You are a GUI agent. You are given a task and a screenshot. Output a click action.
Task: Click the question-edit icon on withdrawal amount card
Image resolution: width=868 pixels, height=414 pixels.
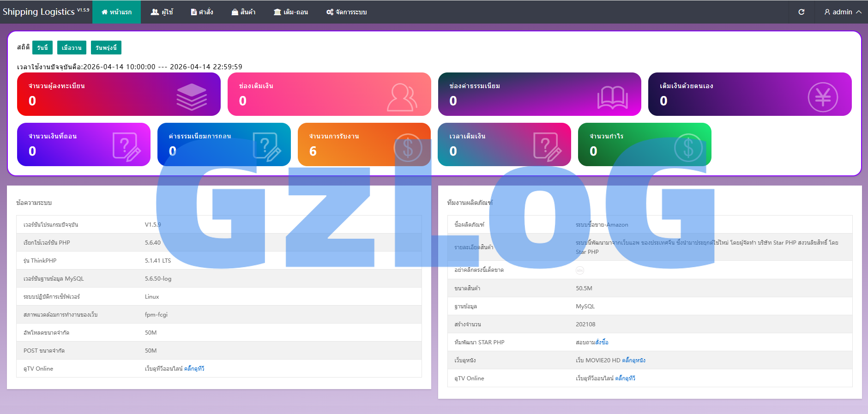pyautogui.click(x=126, y=147)
